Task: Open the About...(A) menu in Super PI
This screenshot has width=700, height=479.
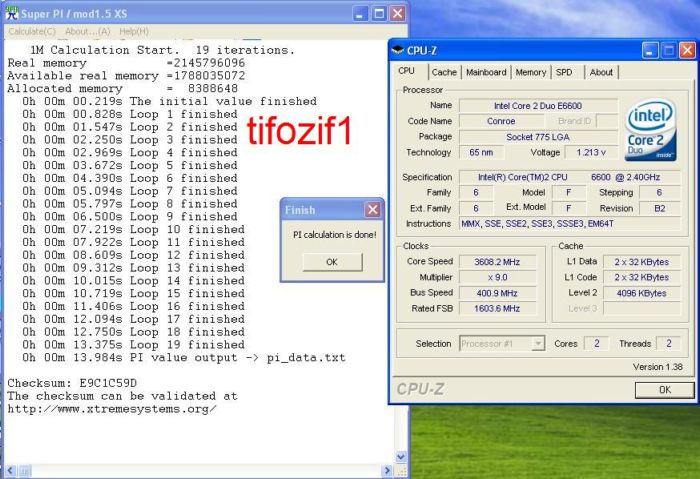Action: [88, 31]
